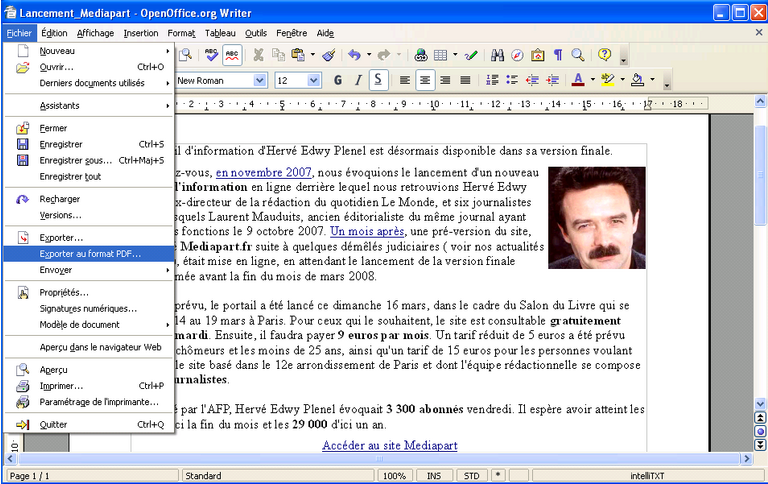Toggle numbered list icon

(x=492, y=80)
